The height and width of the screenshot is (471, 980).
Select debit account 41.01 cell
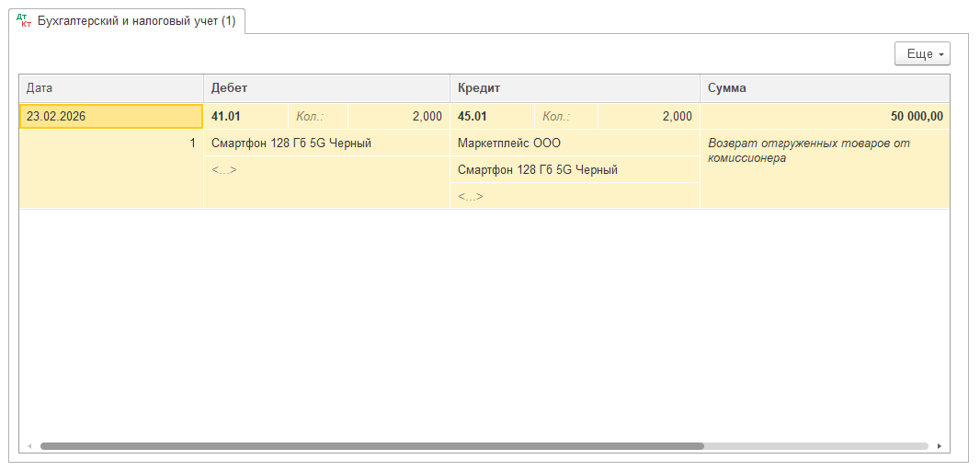pos(245,116)
